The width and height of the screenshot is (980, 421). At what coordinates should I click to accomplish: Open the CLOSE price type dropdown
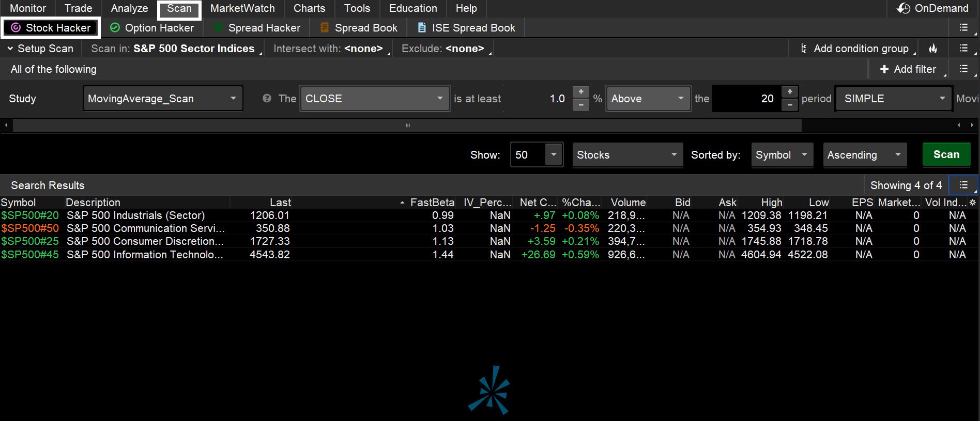click(x=375, y=99)
